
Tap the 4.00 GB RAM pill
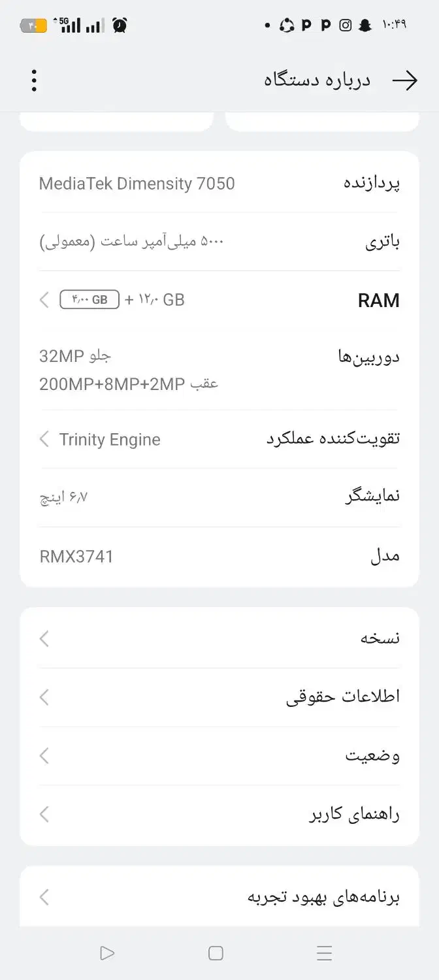tap(88, 299)
